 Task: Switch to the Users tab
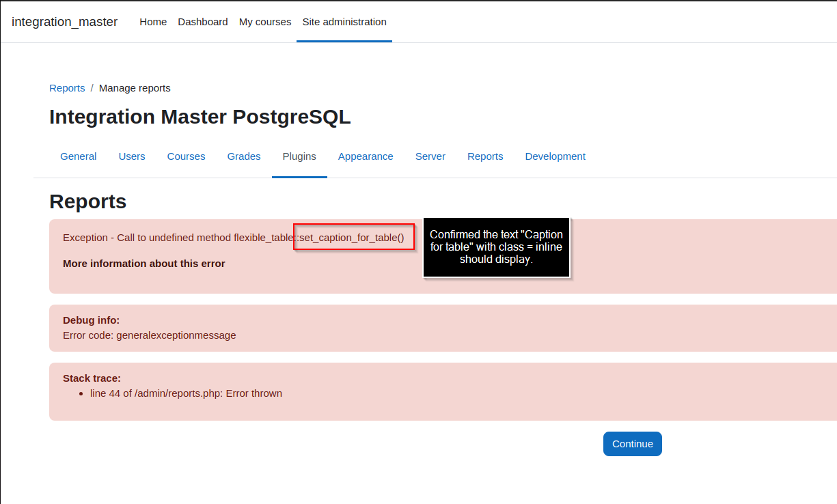(x=132, y=156)
